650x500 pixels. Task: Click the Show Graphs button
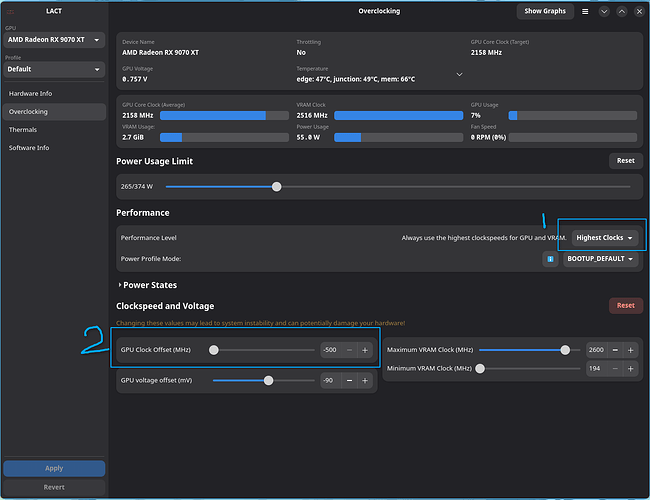[545, 11]
